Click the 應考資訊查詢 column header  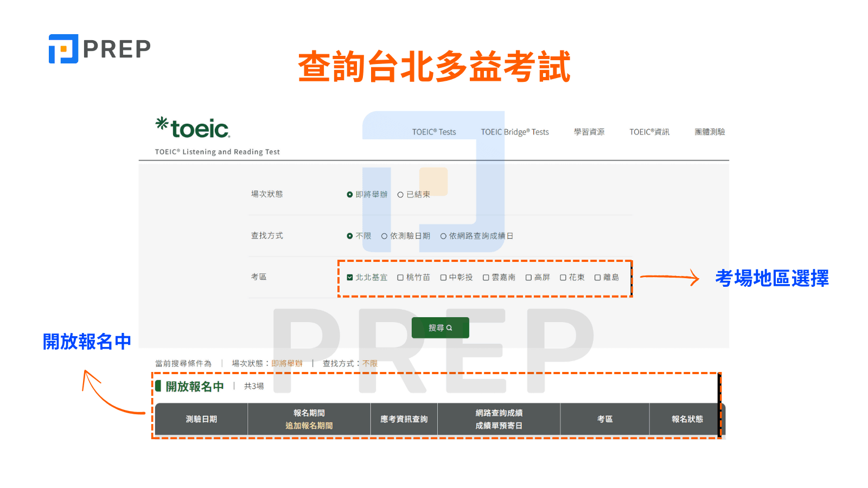click(404, 419)
